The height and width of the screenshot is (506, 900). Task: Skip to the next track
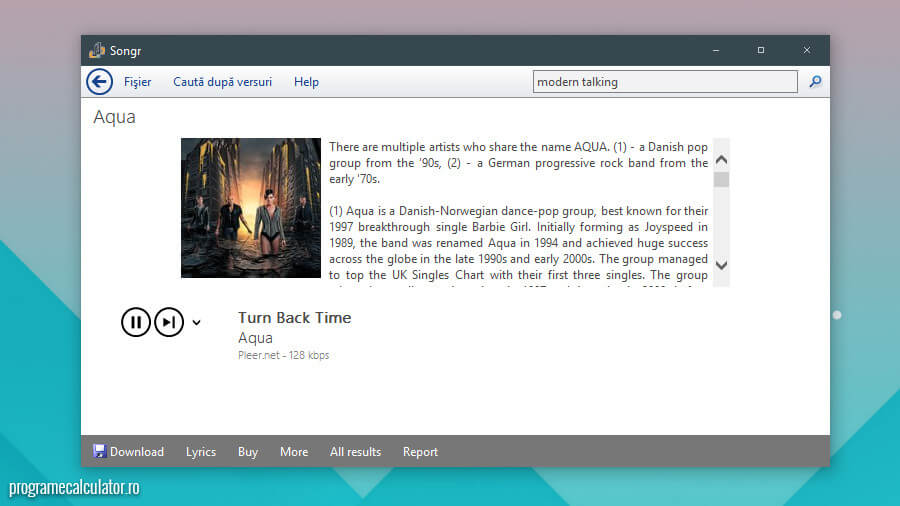tap(169, 322)
